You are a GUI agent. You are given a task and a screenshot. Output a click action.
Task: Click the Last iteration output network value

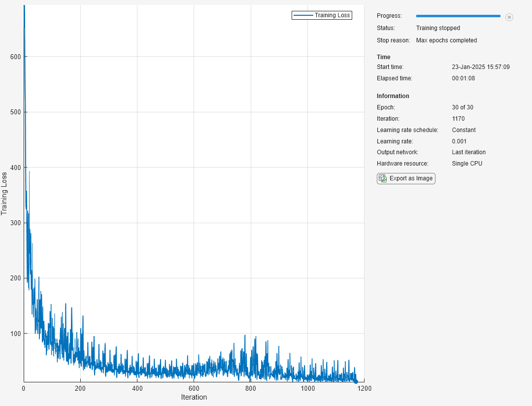[x=468, y=152]
